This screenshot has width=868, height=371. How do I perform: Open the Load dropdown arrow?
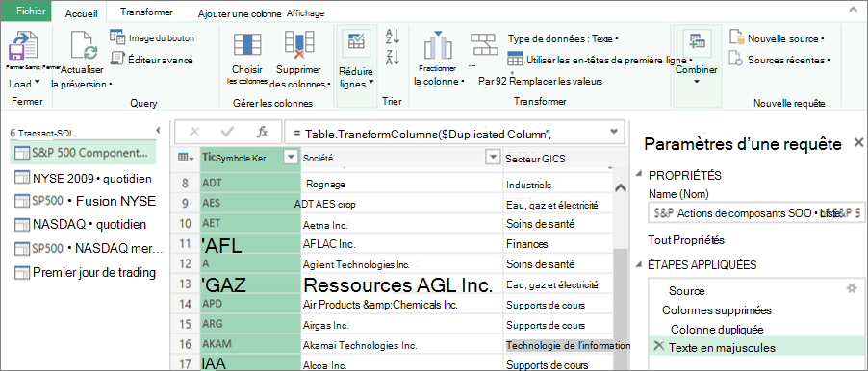(38, 84)
